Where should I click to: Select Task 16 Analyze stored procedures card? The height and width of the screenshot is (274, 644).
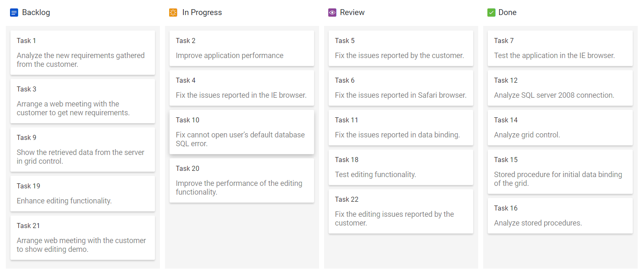[x=560, y=216]
